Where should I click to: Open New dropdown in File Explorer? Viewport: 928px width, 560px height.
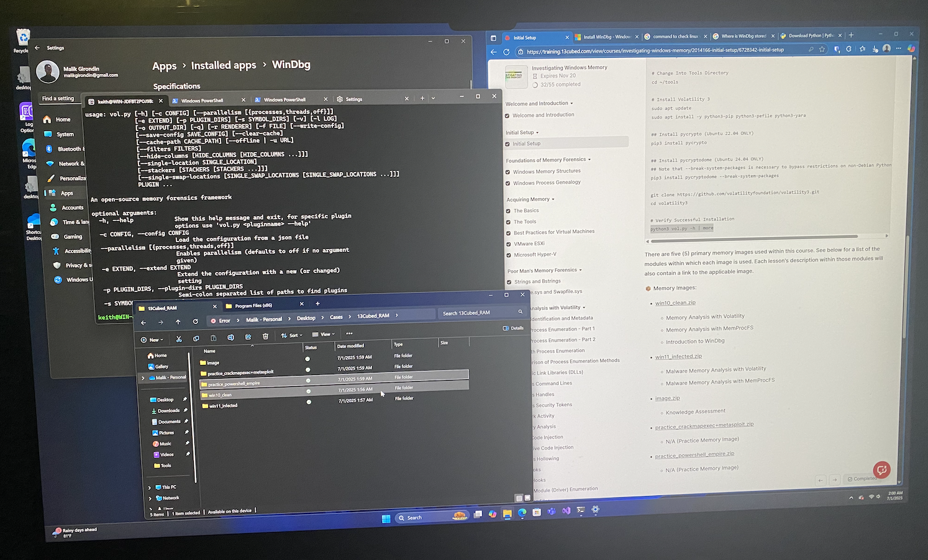click(152, 340)
